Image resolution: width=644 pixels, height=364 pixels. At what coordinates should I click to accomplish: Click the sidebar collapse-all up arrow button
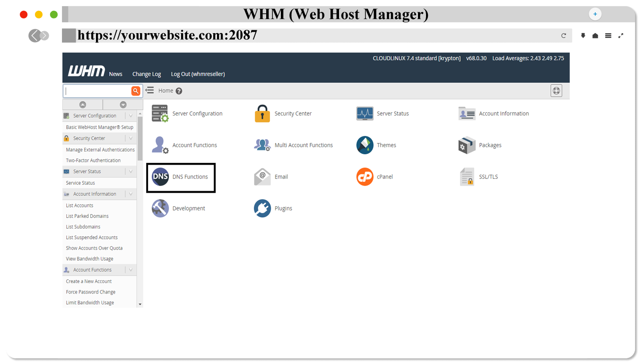(83, 105)
